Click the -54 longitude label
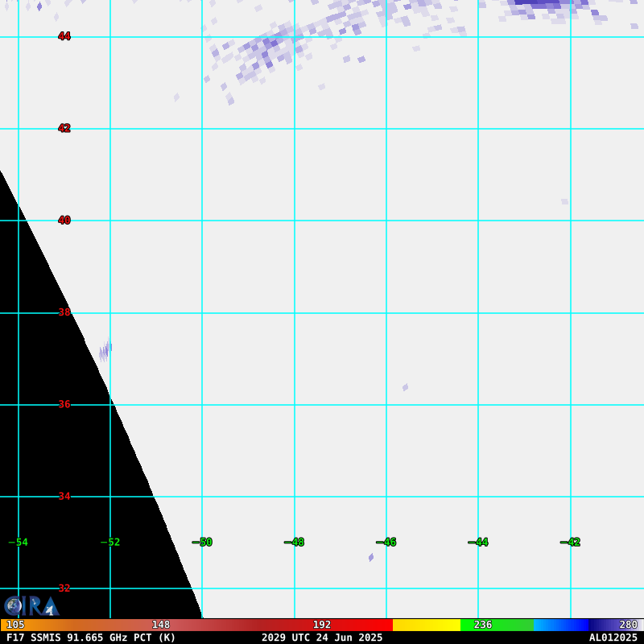644x644 pixels. pyautogui.click(x=19, y=543)
